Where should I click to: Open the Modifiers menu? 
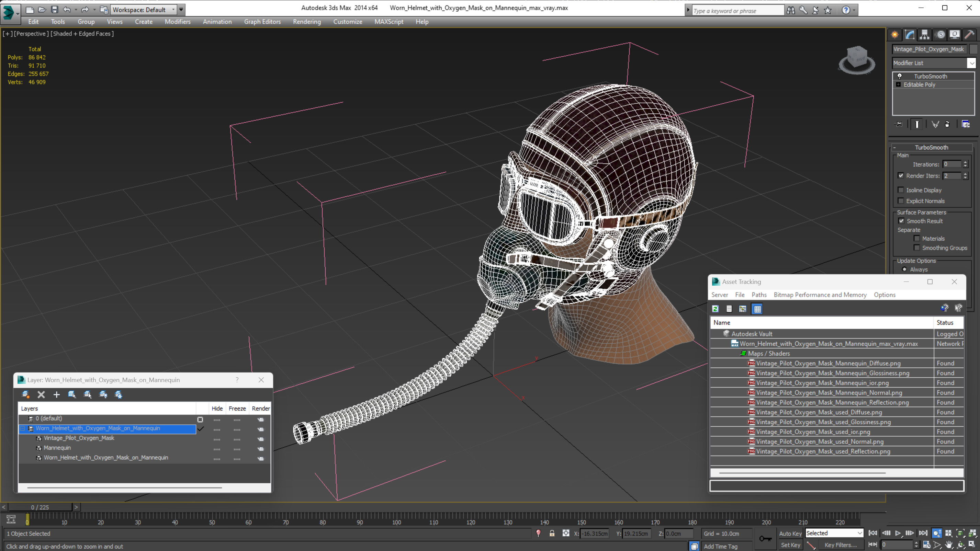click(178, 22)
